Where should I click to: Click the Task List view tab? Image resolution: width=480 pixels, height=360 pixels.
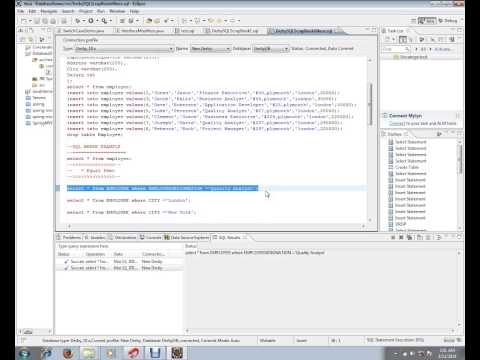[x=395, y=31]
